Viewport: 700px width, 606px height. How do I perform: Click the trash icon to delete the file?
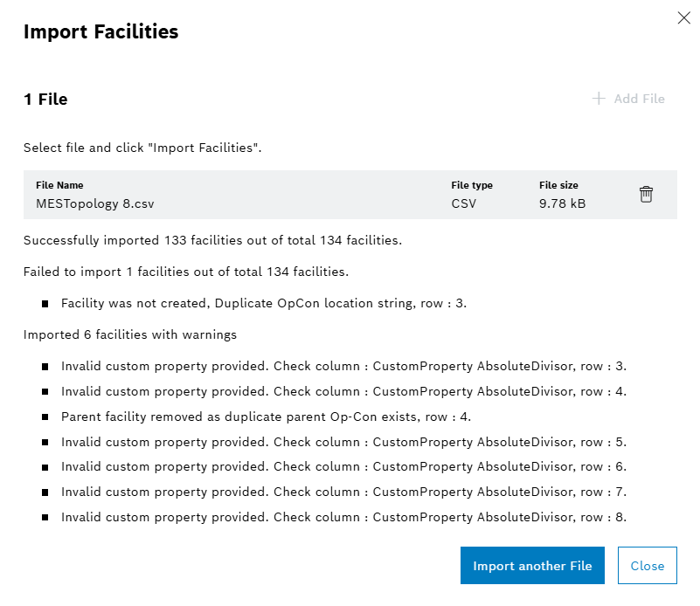point(646,194)
